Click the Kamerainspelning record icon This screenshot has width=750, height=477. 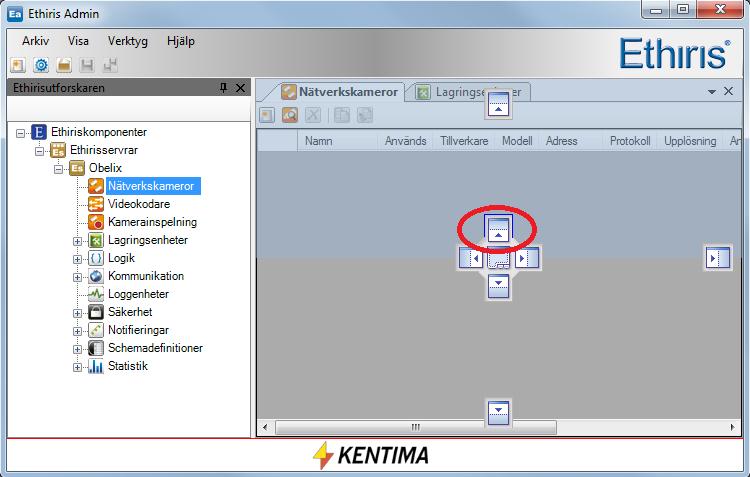click(96, 222)
